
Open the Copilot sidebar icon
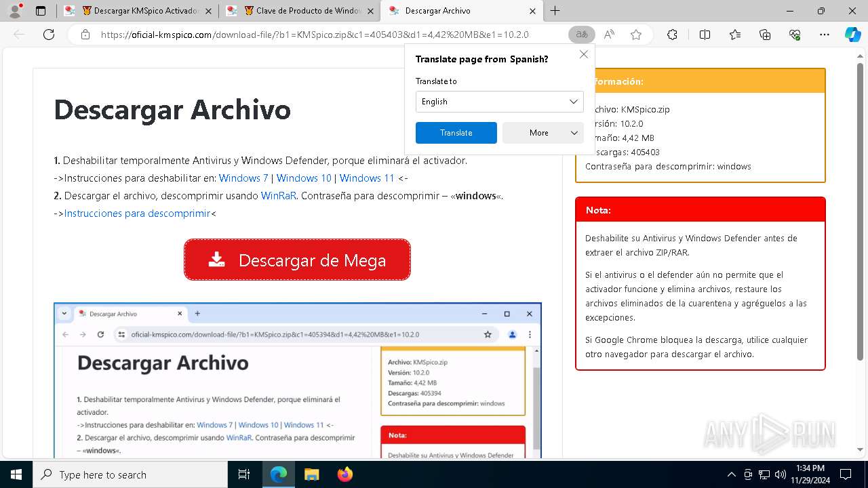point(852,35)
